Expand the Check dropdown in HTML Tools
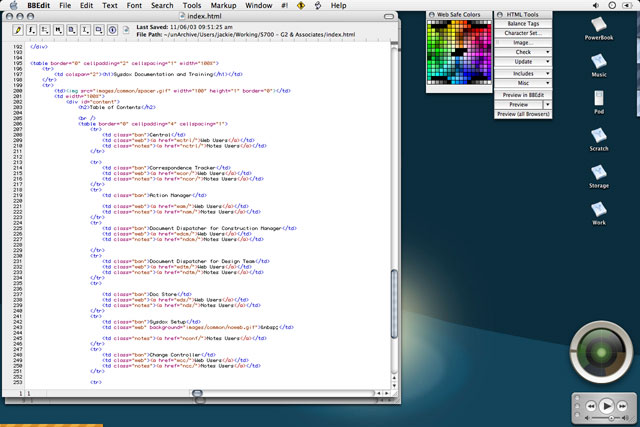 click(x=524, y=52)
